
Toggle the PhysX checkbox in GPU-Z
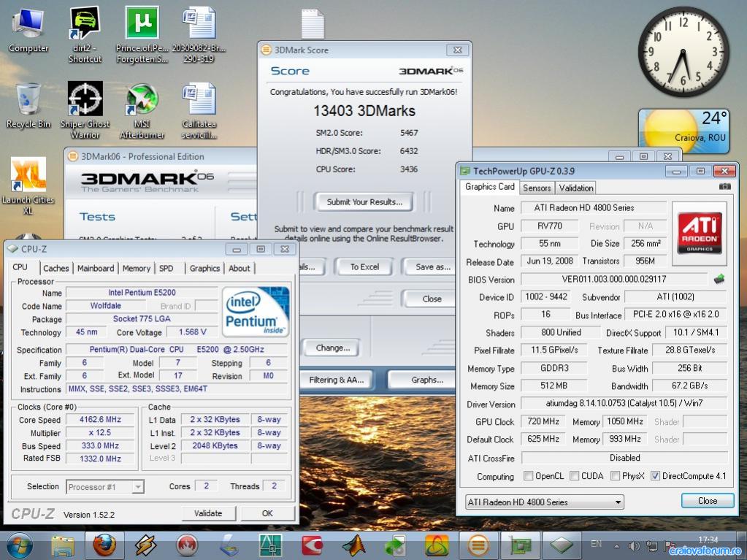point(615,476)
